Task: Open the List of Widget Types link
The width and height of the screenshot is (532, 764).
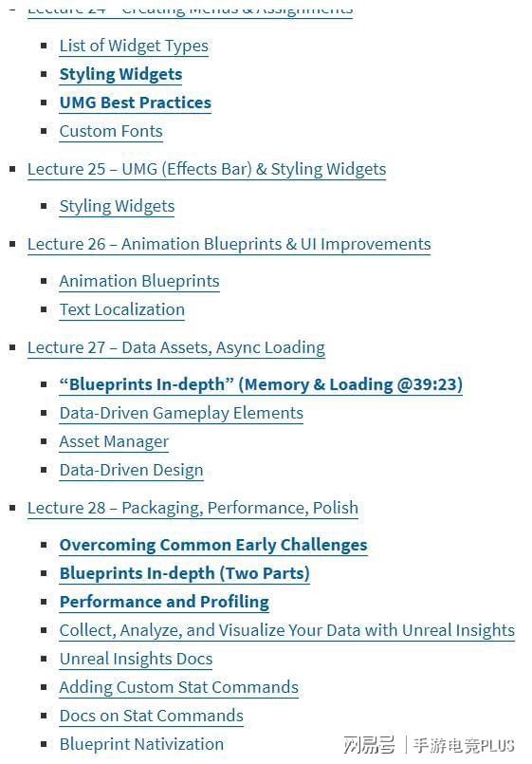Action: 134,46
